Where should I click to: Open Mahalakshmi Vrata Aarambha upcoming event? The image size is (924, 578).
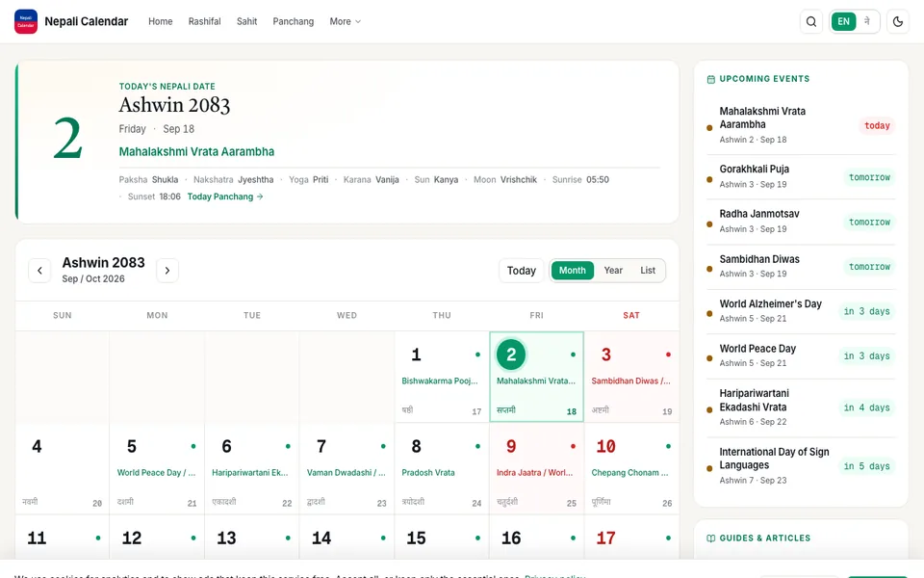pyautogui.click(x=801, y=125)
